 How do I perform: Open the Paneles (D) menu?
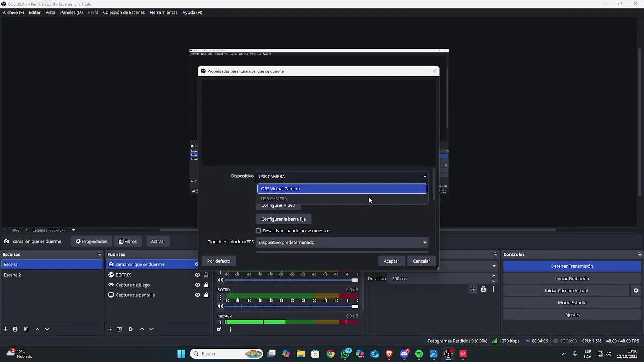(x=71, y=12)
